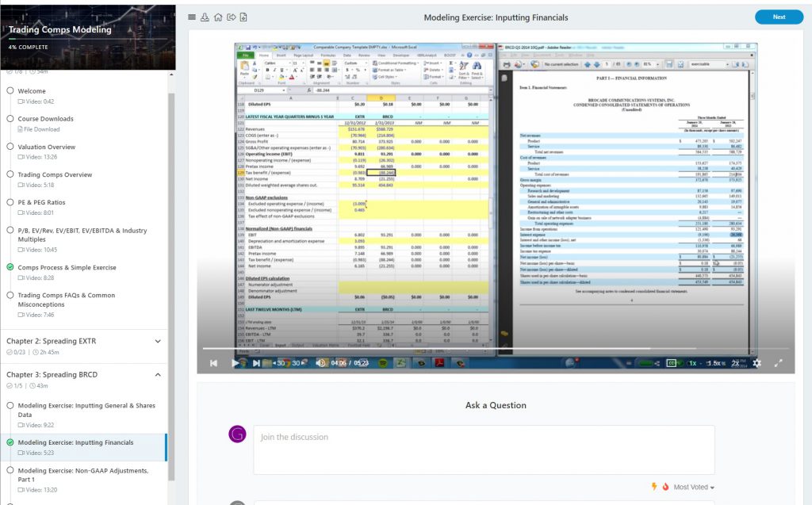Go to course home via house icon
The width and height of the screenshot is (812, 505).
pyautogui.click(x=217, y=17)
